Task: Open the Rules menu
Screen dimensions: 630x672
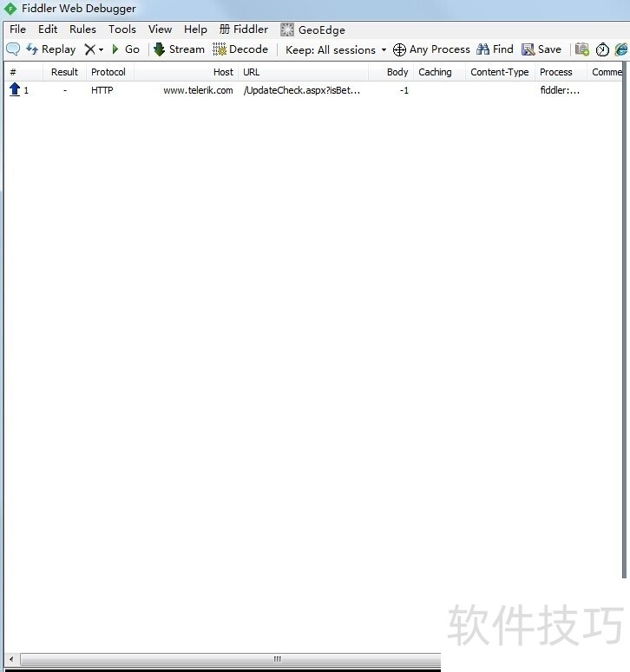Action: pyautogui.click(x=82, y=29)
